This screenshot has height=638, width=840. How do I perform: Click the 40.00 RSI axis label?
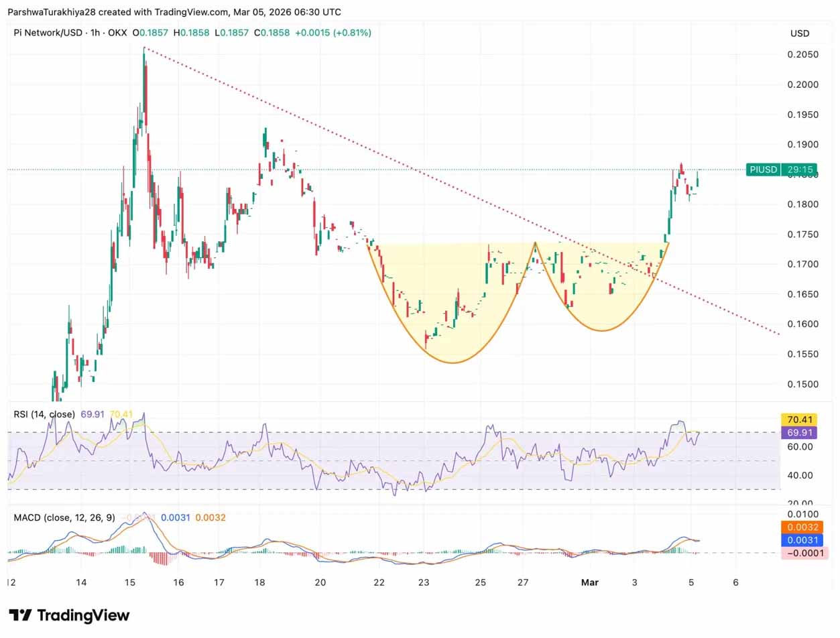[x=800, y=475]
